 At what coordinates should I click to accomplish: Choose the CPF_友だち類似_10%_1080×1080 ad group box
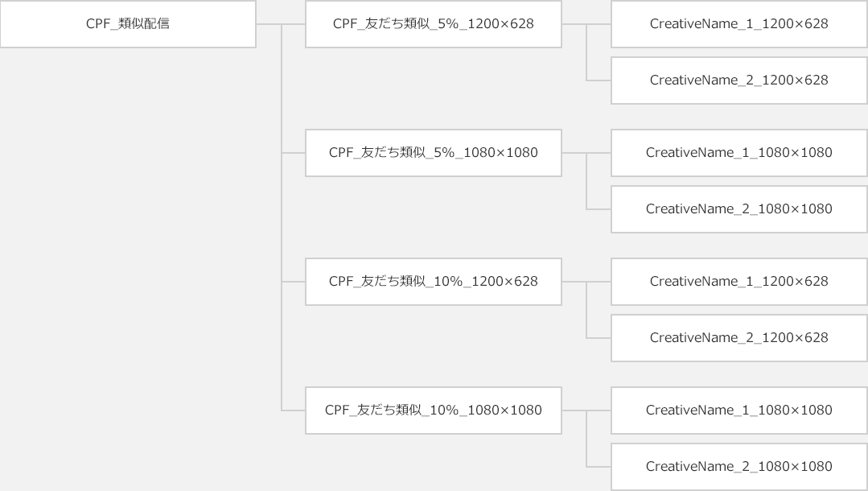tap(434, 411)
